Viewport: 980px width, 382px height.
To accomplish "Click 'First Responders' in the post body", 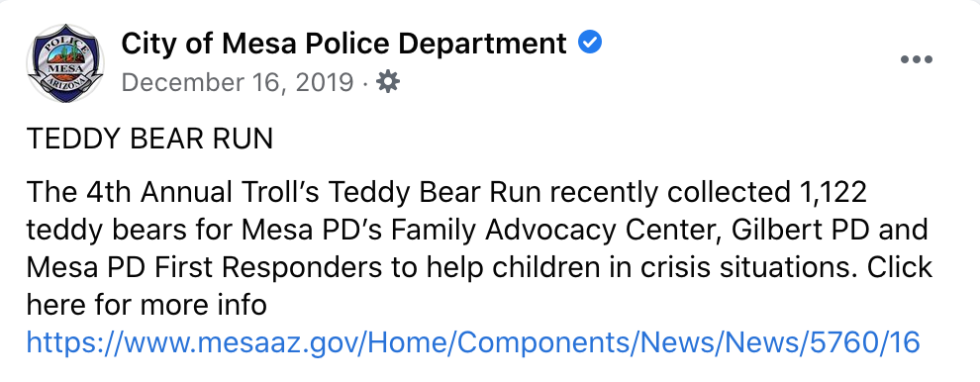I will 275,268.
